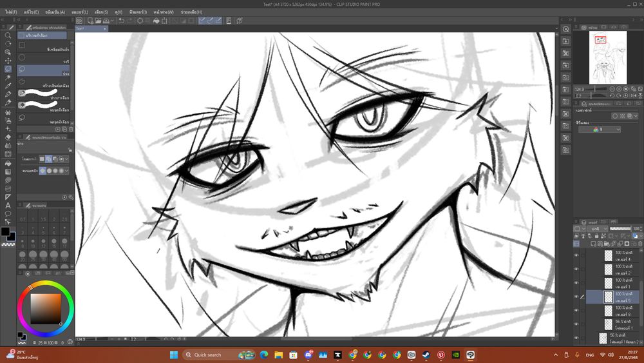The height and width of the screenshot is (363, 644).
Task: Create a new file from command bar
Action: coord(90,21)
